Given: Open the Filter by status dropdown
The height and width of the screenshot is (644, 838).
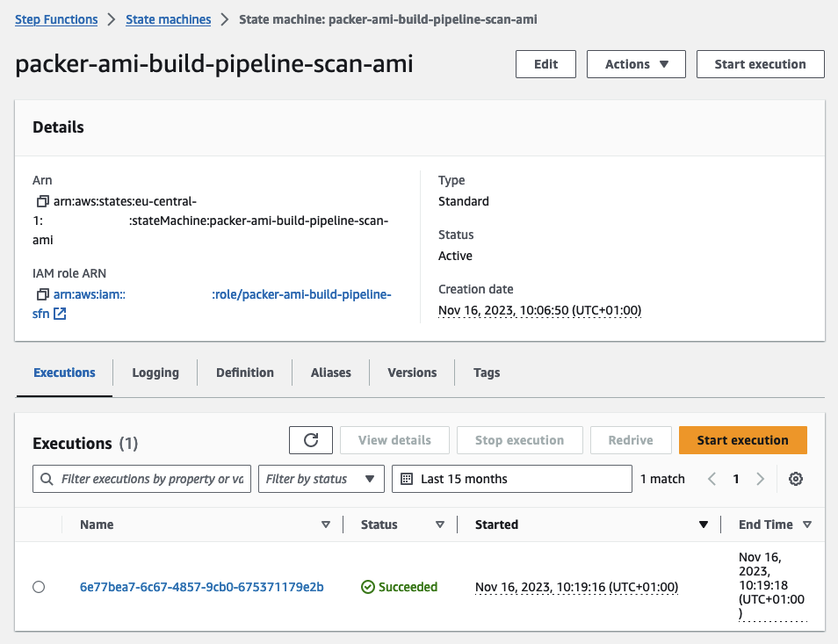Looking at the screenshot, I should (x=321, y=479).
